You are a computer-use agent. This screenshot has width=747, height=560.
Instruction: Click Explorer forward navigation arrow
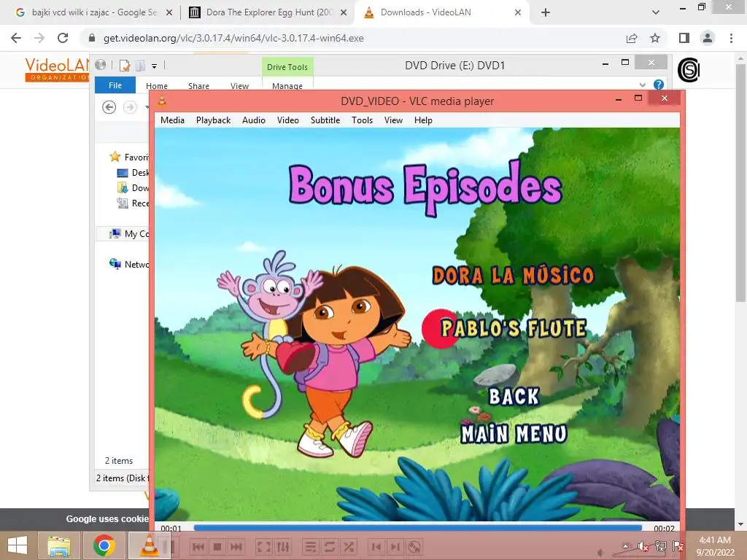(x=130, y=107)
